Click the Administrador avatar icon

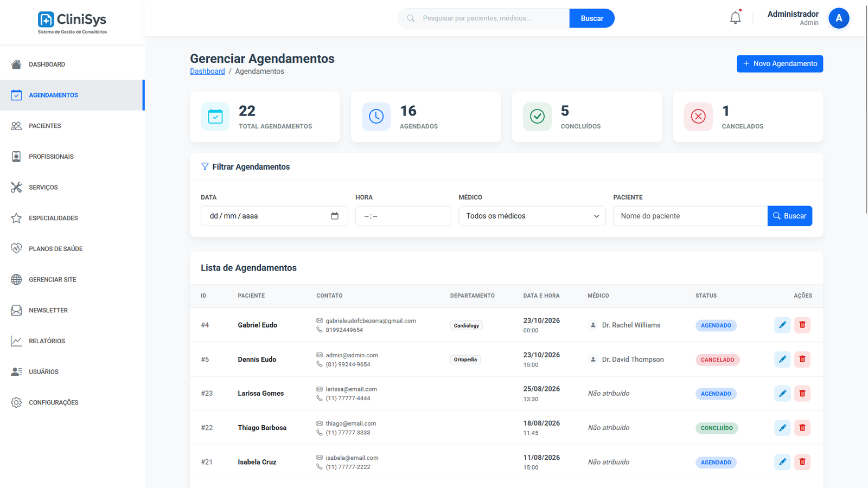pyautogui.click(x=838, y=18)
